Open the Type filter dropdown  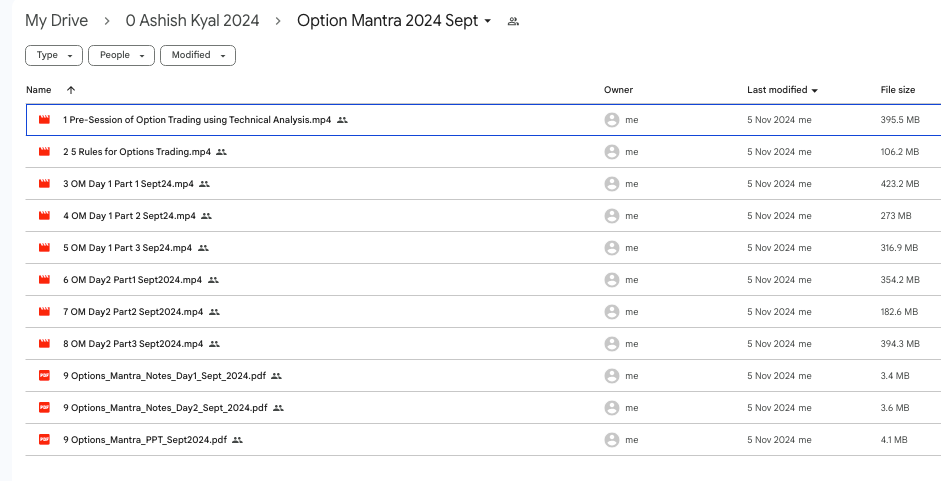click(x=54, y=55)
